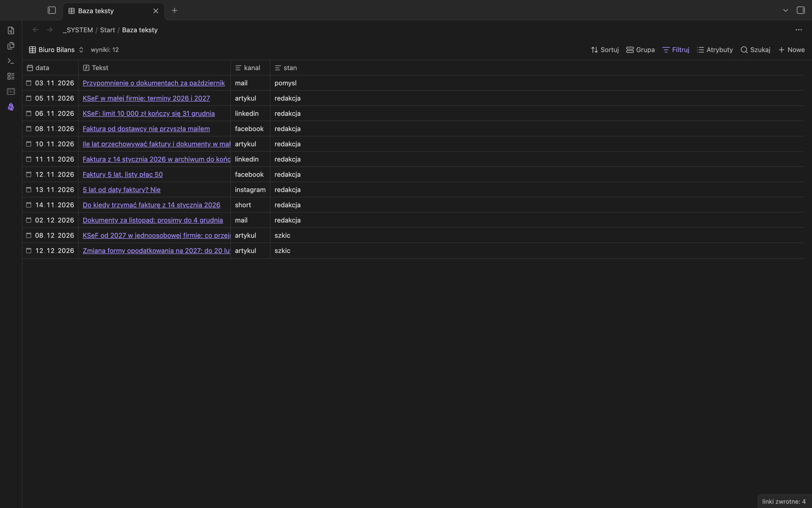This screenshot has height=508, width=812.
Task: Click Szukaj to search the table
Action: coord(755,50)
